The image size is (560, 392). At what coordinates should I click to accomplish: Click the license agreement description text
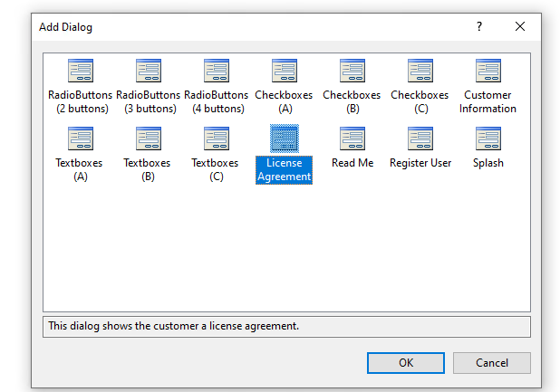tap(174, 326)
